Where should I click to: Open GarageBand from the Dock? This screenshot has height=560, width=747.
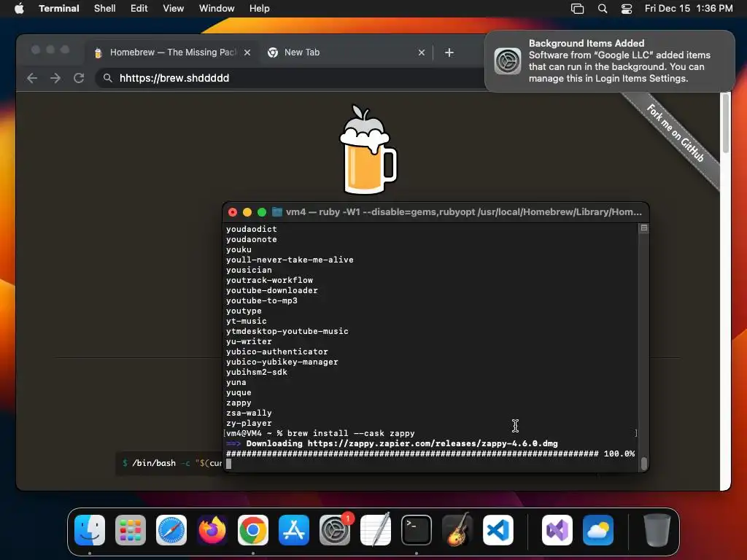pos(457,530)
